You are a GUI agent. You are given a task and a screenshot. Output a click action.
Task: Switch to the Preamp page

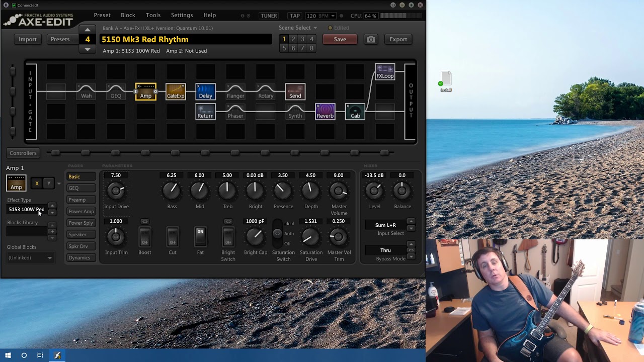point(81,200)
